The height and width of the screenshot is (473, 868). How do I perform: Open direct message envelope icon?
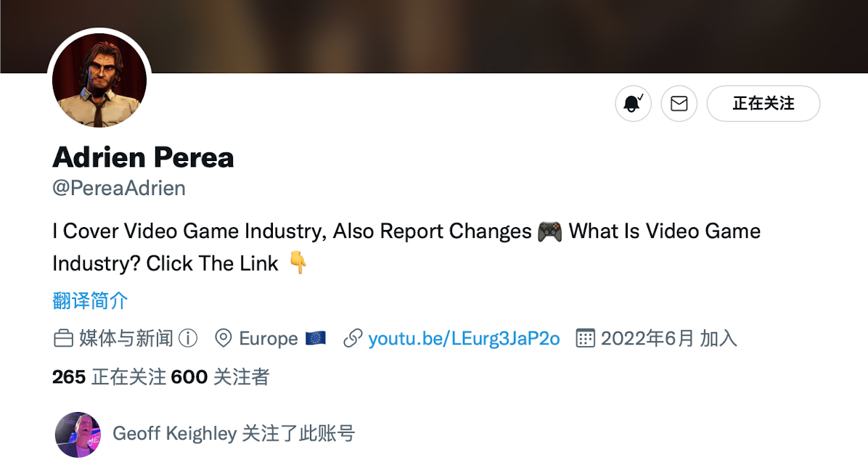tap(679, 104)
